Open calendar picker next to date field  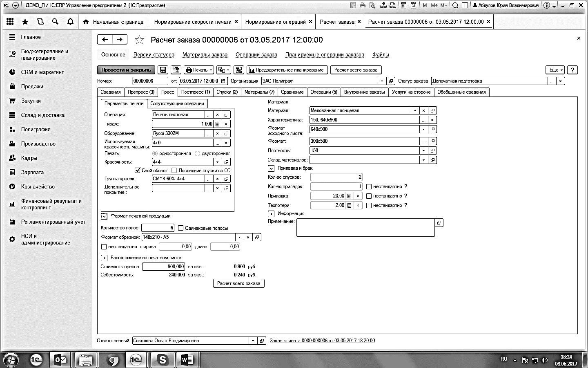click(x=223, y=81)
